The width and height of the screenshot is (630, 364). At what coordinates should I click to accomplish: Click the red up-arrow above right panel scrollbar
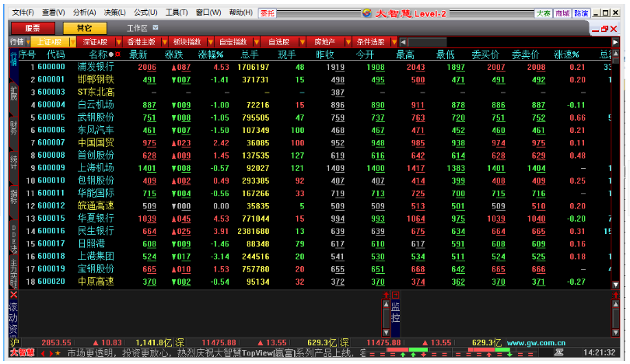click(615, 295)
